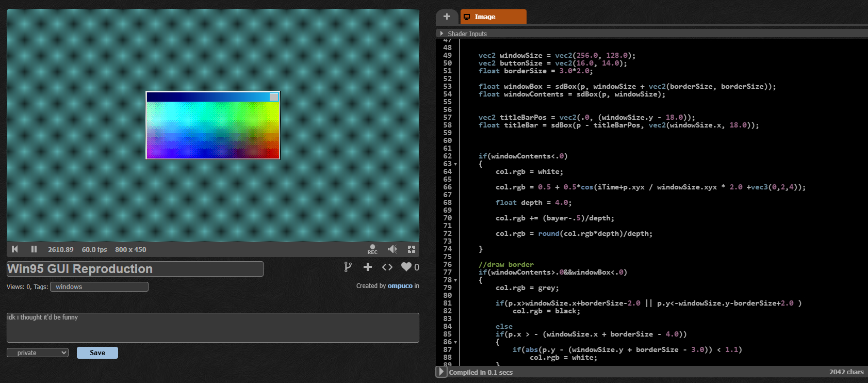Mute the shader audio

tap(392, 249)
